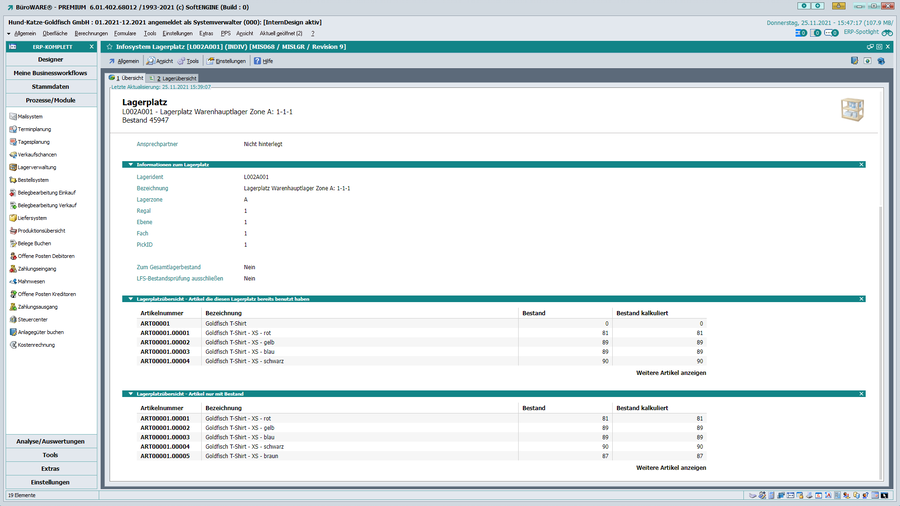Viewport: 900px width, 506px height.
Task: Open Hilfe in the infosystem toolbar
Action: pyautogui.click(x=262, y=61)
